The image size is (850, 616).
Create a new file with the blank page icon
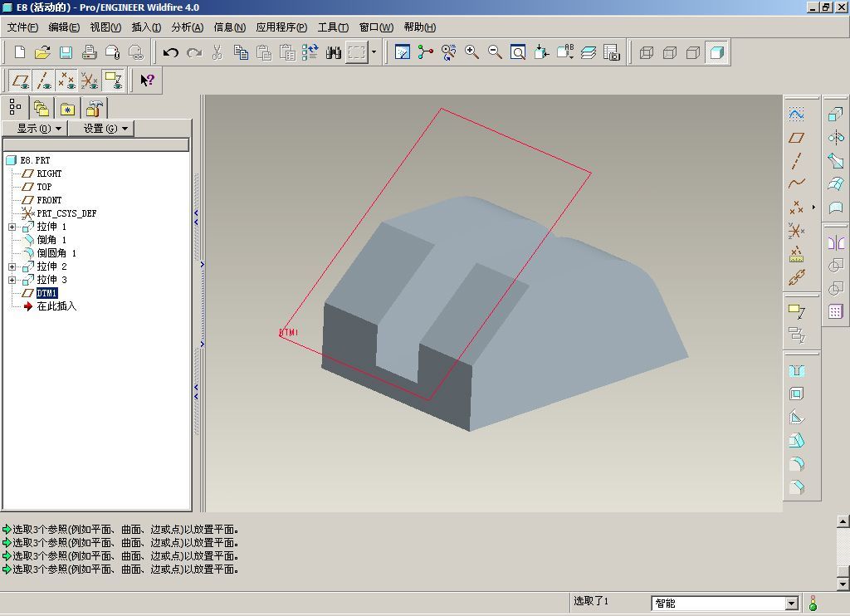pyautogui.click(x=20, y=52)
